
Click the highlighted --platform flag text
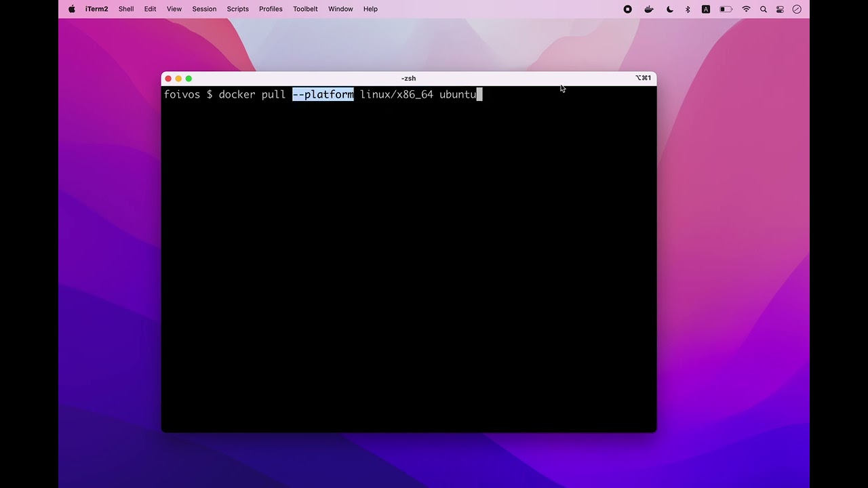[x=323, y=94]
